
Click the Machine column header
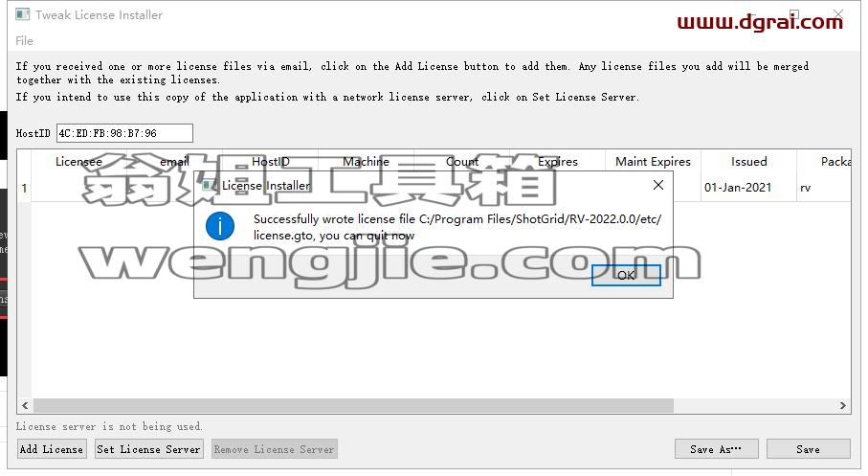[x=366, y=161]
